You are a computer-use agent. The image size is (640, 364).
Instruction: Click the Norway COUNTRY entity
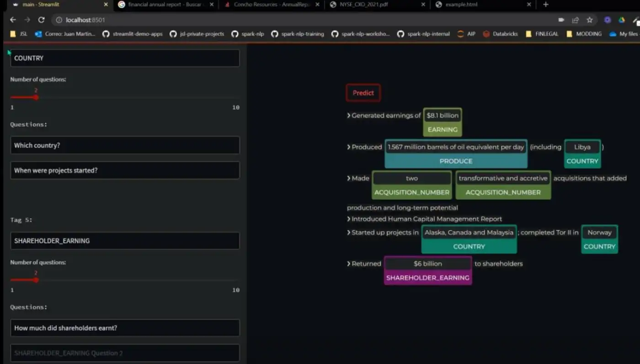point(599,239)
